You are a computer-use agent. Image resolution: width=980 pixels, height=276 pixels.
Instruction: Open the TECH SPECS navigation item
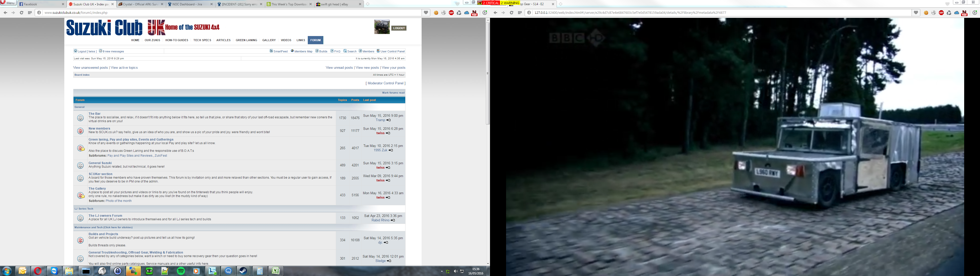pos(202,40)
